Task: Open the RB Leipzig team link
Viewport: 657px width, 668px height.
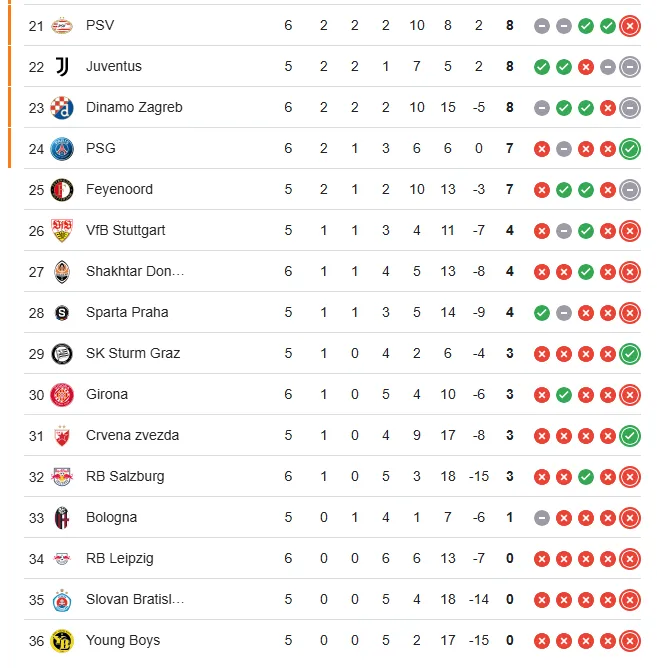Action: [x=119, y=559]
